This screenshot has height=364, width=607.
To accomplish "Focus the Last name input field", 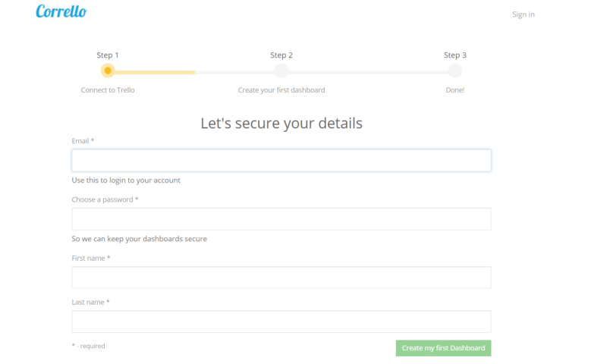I will (281, 322).
